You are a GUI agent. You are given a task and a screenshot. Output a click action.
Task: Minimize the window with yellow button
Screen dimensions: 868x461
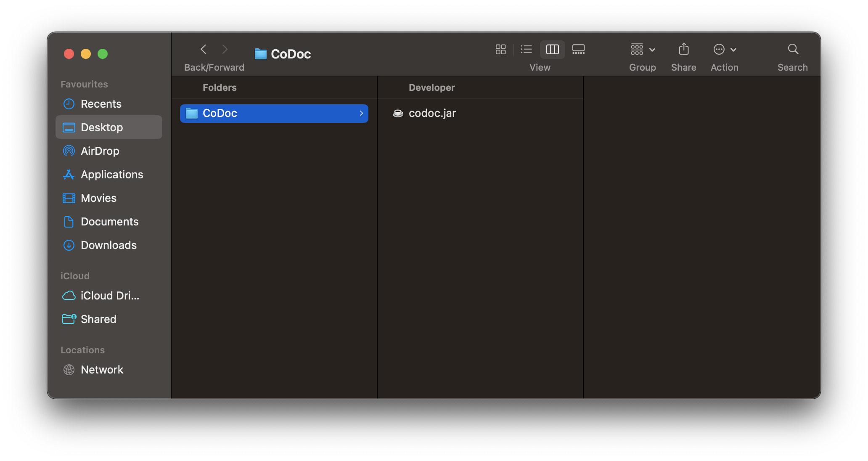tap(86, 54)
